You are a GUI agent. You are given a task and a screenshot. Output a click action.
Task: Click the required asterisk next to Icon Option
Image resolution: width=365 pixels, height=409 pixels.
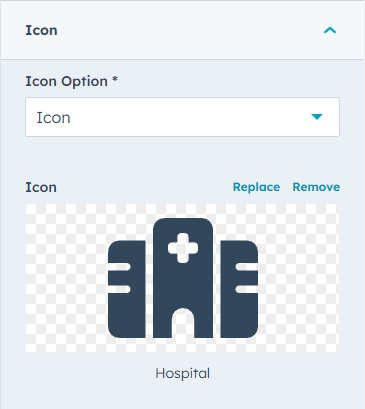[x=115, y=79]
